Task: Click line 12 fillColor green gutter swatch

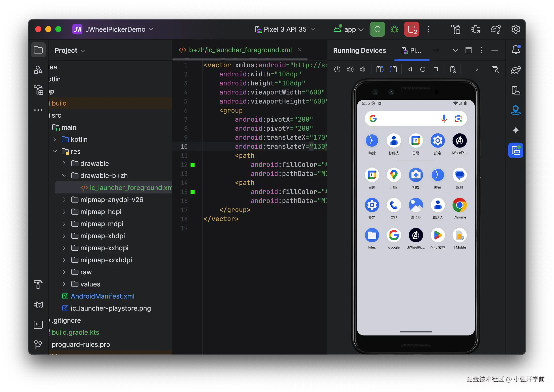Action: tap(193, 165)
